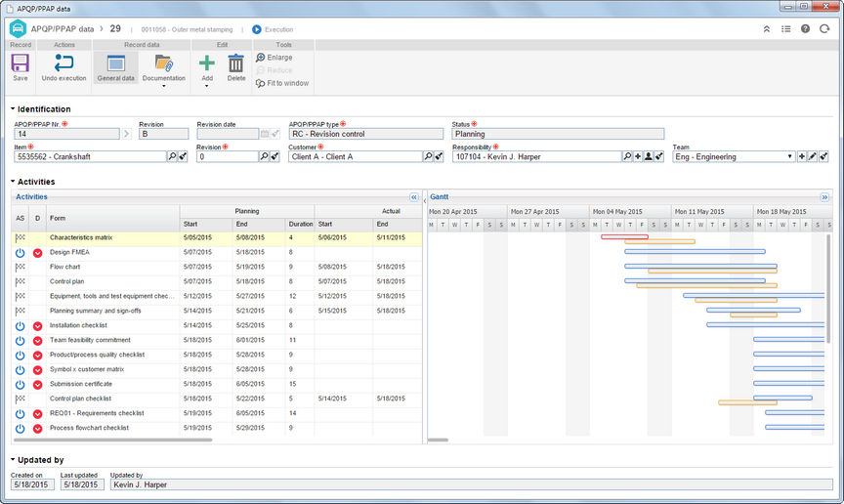Screen dimensions: 844x504
Task: Click the Flow chart finished flag icon
Action: coord(20,267)
